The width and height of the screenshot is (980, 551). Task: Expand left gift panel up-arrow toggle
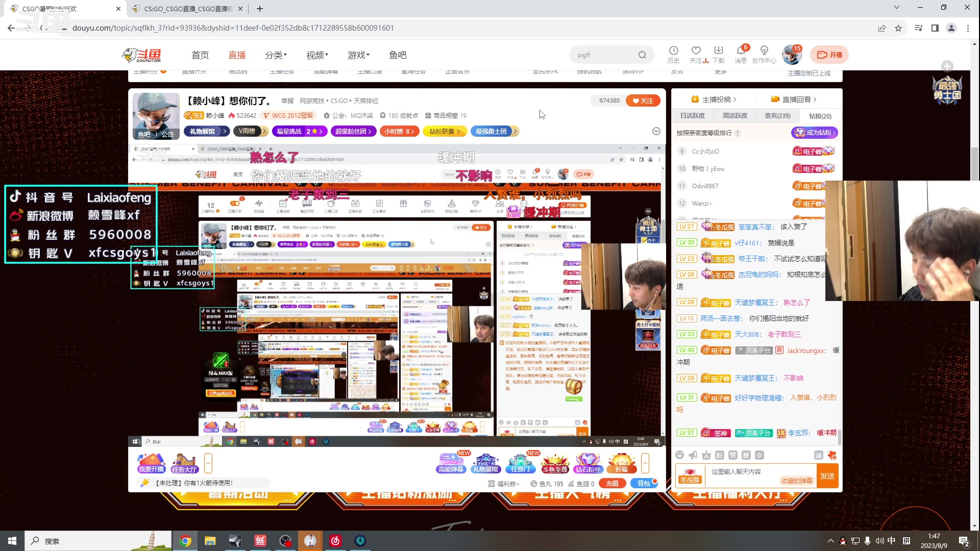tap(208, 463)
